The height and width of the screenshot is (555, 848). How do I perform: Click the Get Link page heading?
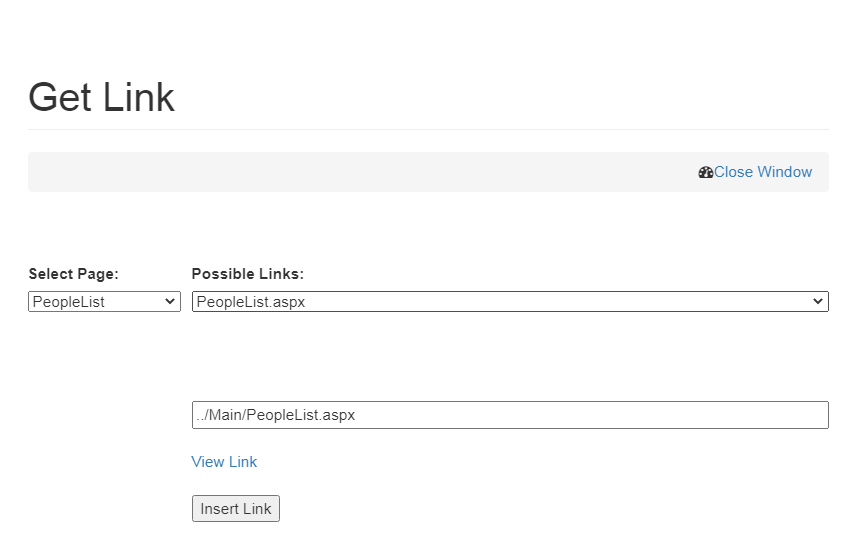[x=101, y=97]
